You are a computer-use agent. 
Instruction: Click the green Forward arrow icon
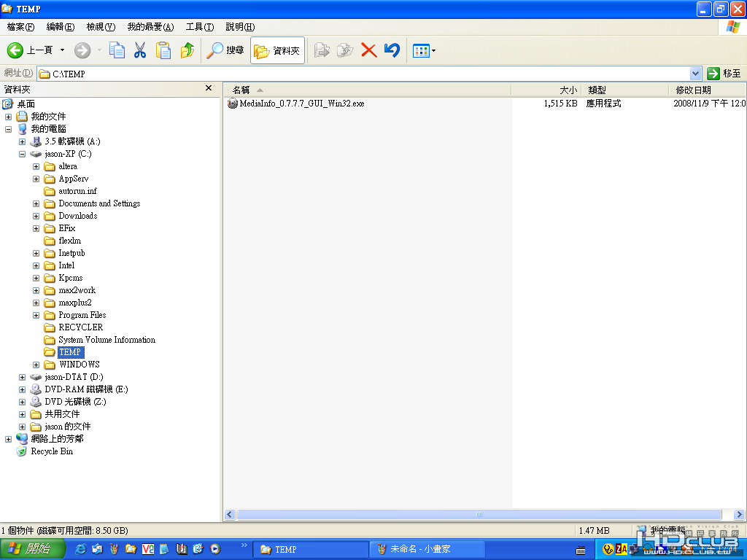[x=82, y=50]
